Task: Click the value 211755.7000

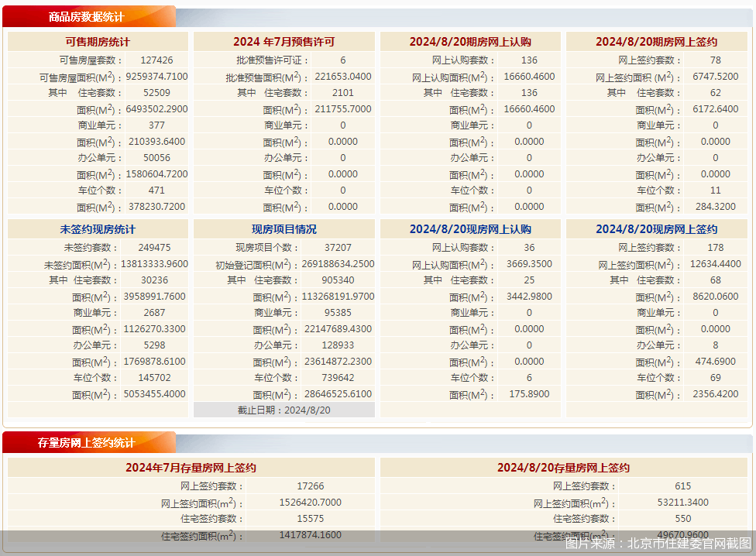Action: pyautogui.click(x=343, y=109)
